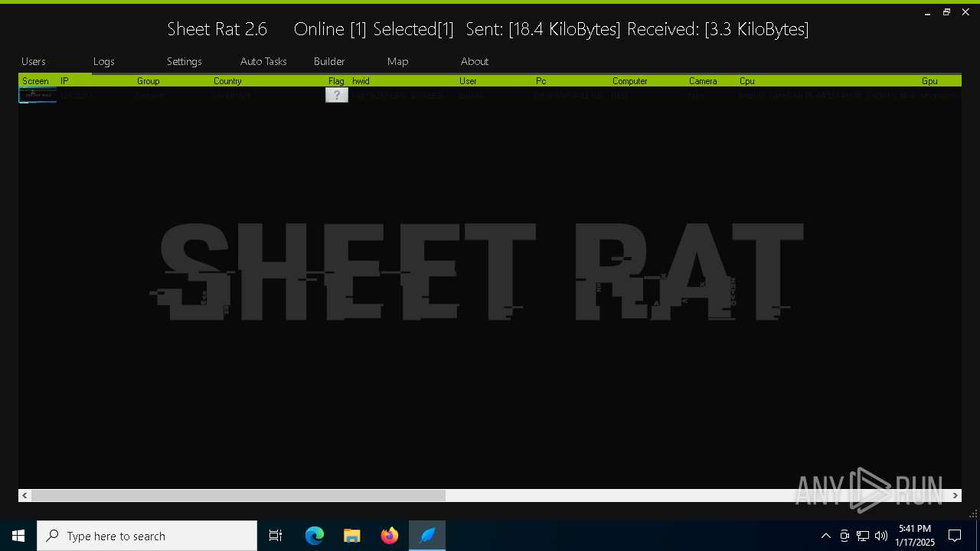
Task: Sort by the Country column header
Action: (268, 81)
